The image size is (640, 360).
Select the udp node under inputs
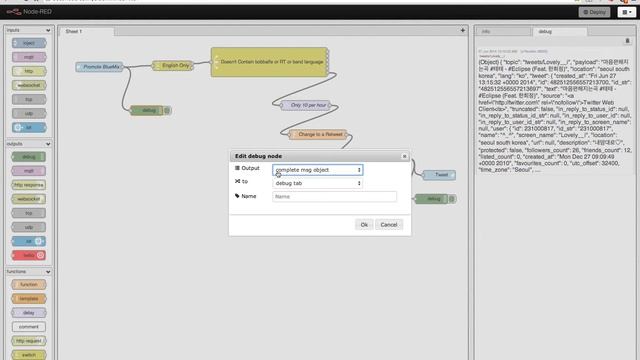(x=29, y=113)
